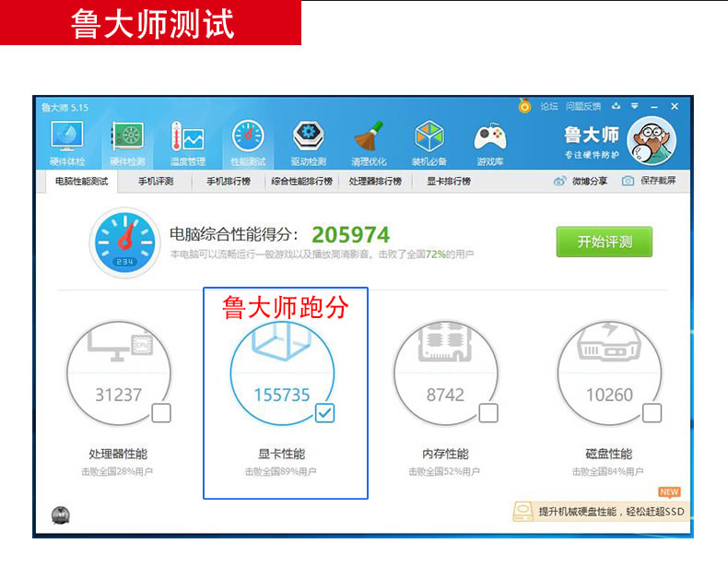The width and height of the screenshot is (728, 567).
Task: Click the small round badge icon bottom-left
Action: click(60, 515)
